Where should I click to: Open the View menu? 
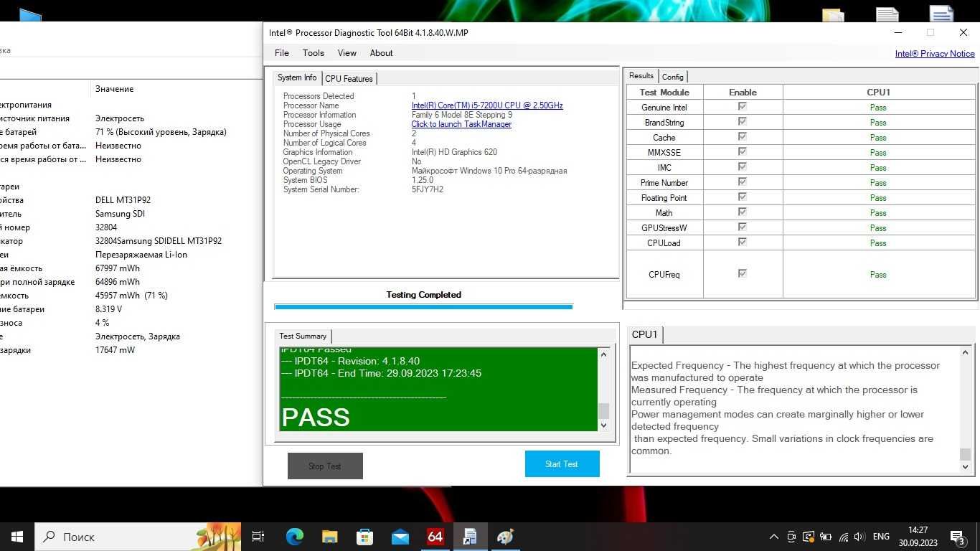coord(347,53)
